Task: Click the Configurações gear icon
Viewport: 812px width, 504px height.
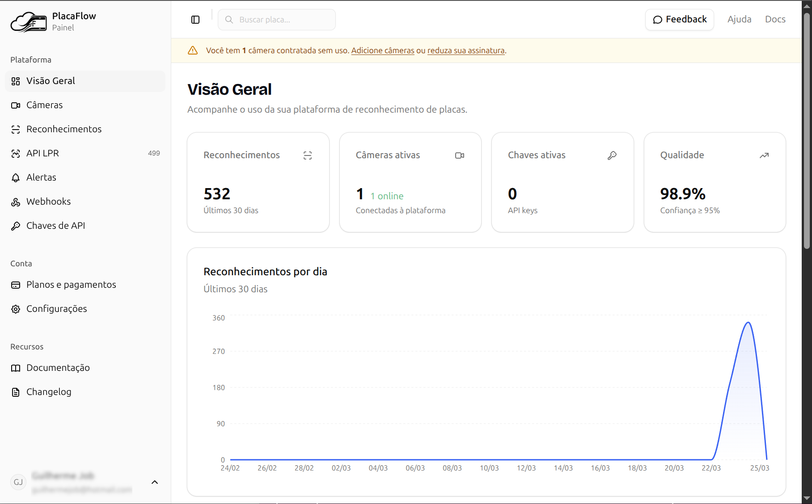Action: (16, 309)
